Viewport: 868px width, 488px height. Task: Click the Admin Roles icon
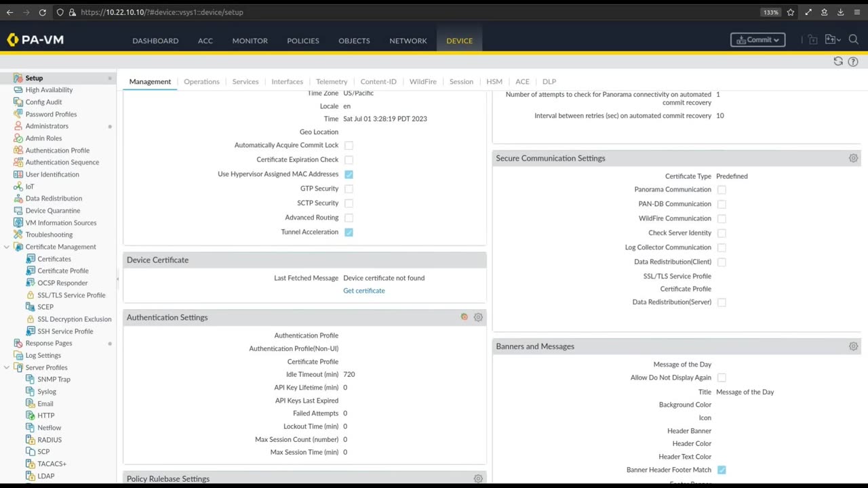coord(18,138)
